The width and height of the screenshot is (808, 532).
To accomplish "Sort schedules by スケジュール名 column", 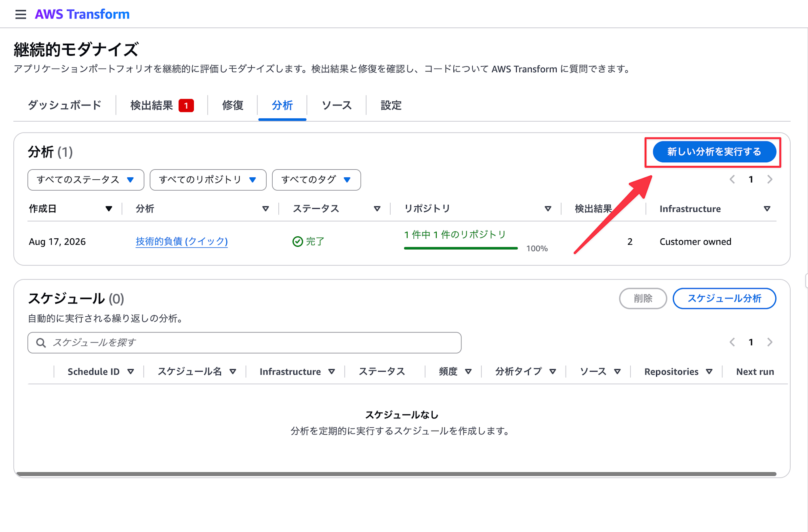I will [233, 372].
